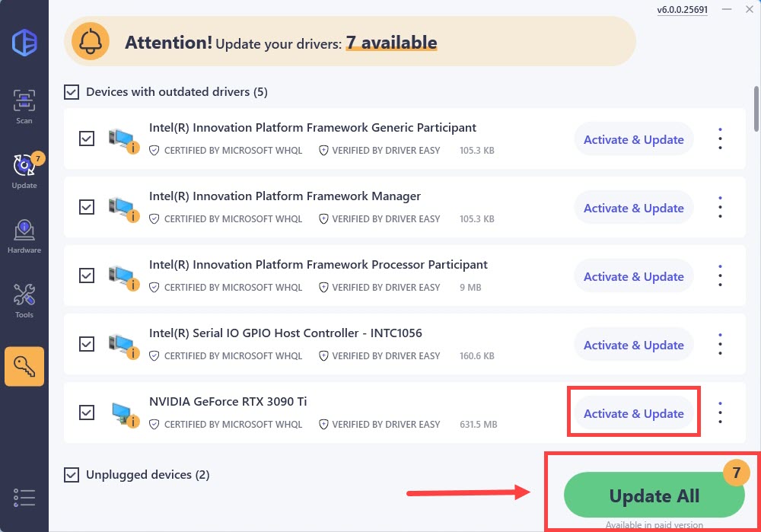
Task: Open more options for Framework Generic Participant
Action: [720, 139]
